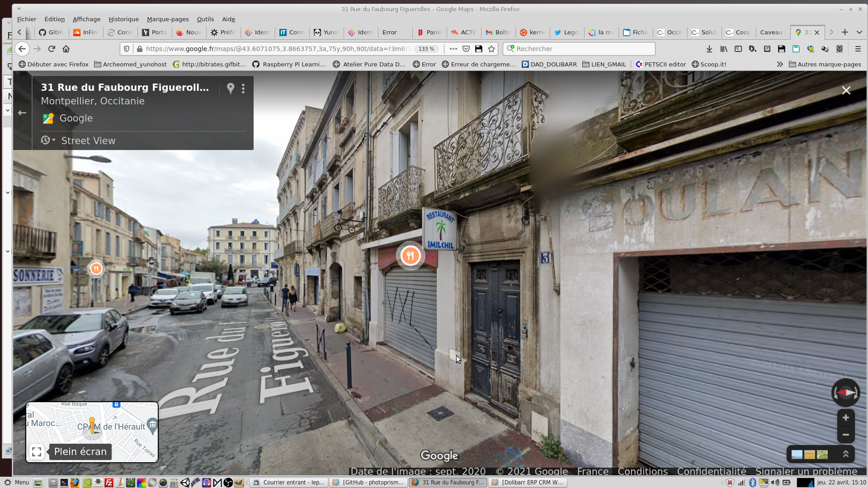Zoom out with the Street View minus button
This screenshot has width=868, height=488.
point(845,435)
